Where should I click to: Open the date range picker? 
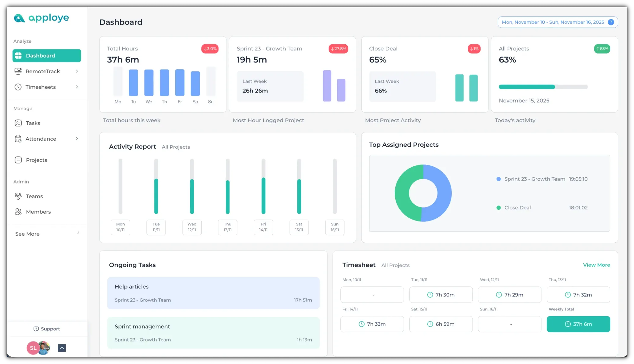click(x=553, y=22)
